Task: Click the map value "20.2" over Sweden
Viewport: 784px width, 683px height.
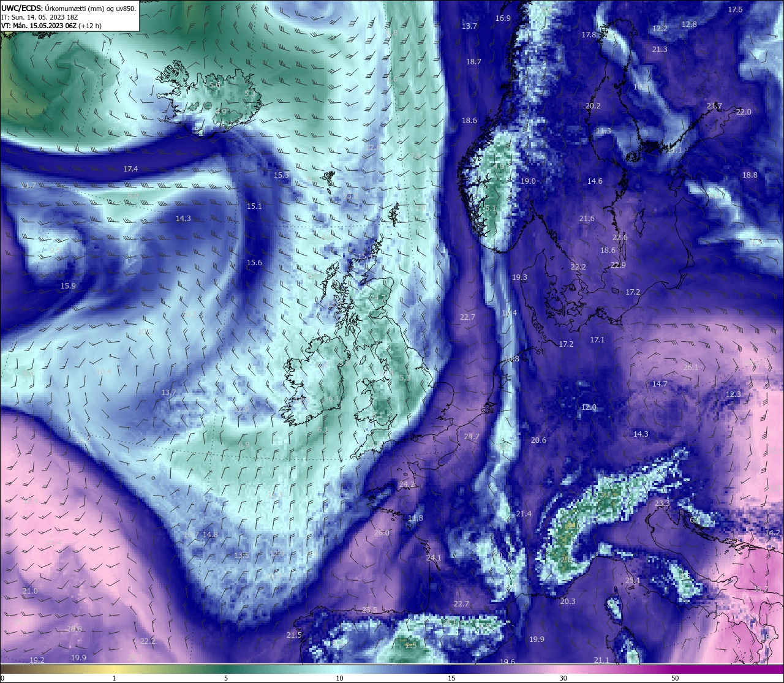Action: (x=593, y=105)
